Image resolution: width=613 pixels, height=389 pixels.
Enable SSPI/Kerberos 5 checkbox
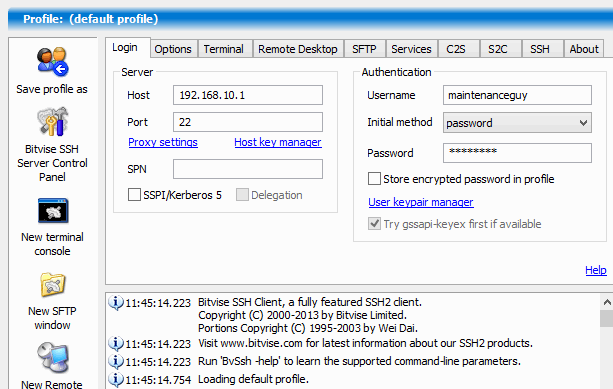134,195
